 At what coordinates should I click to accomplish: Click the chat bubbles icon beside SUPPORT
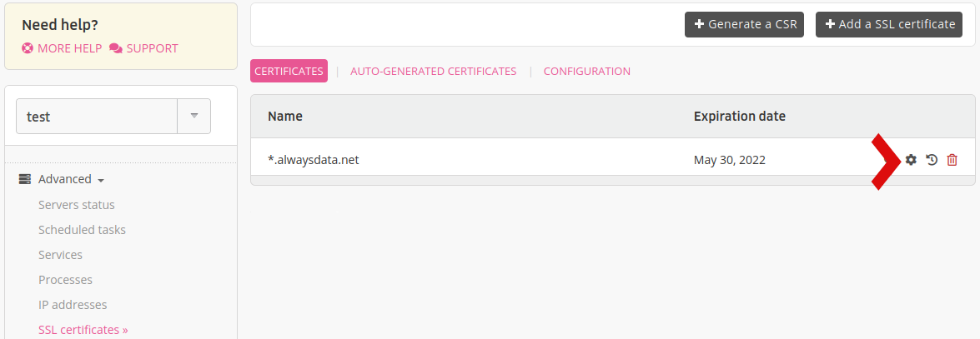(116, 48)
